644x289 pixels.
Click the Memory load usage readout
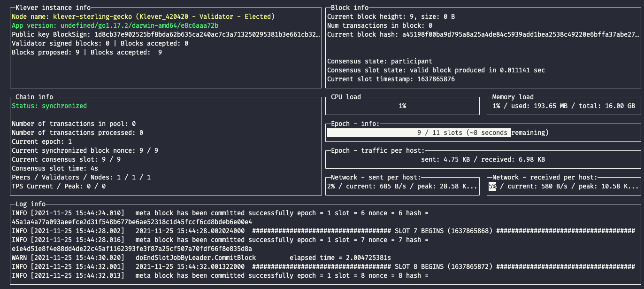click(564, 106)
